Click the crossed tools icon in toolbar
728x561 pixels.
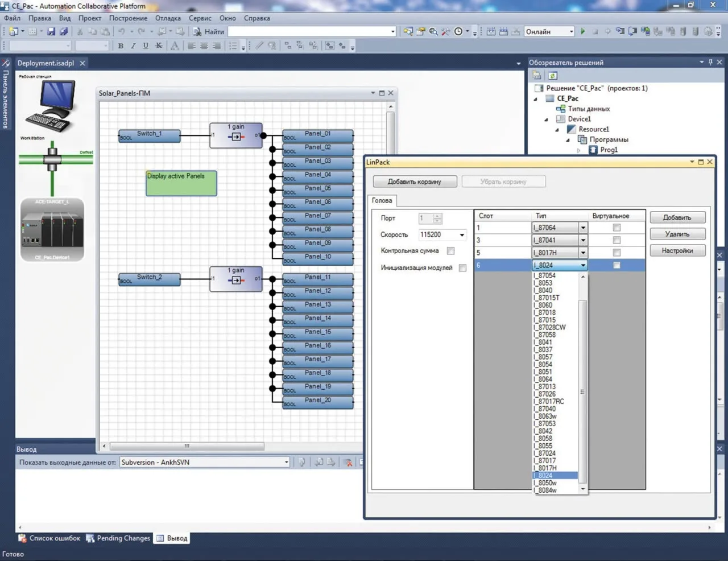446,31
